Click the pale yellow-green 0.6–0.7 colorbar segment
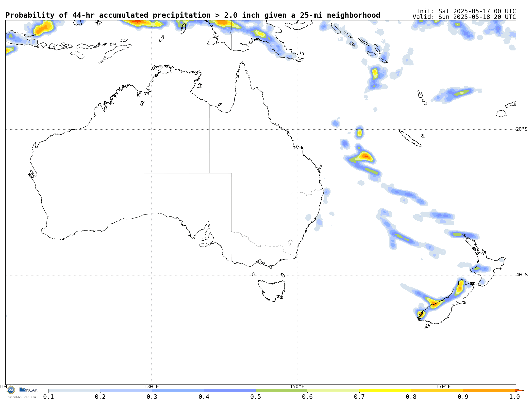532x400 pixels. tap(333, 390)
